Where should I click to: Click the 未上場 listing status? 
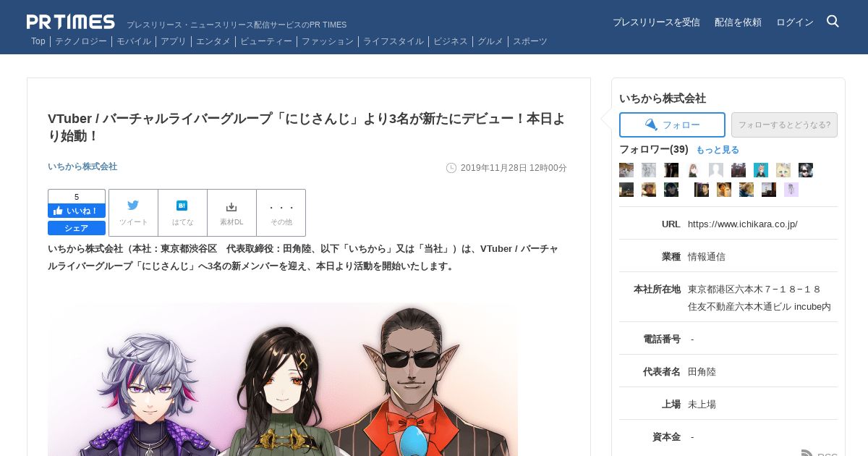702,405
